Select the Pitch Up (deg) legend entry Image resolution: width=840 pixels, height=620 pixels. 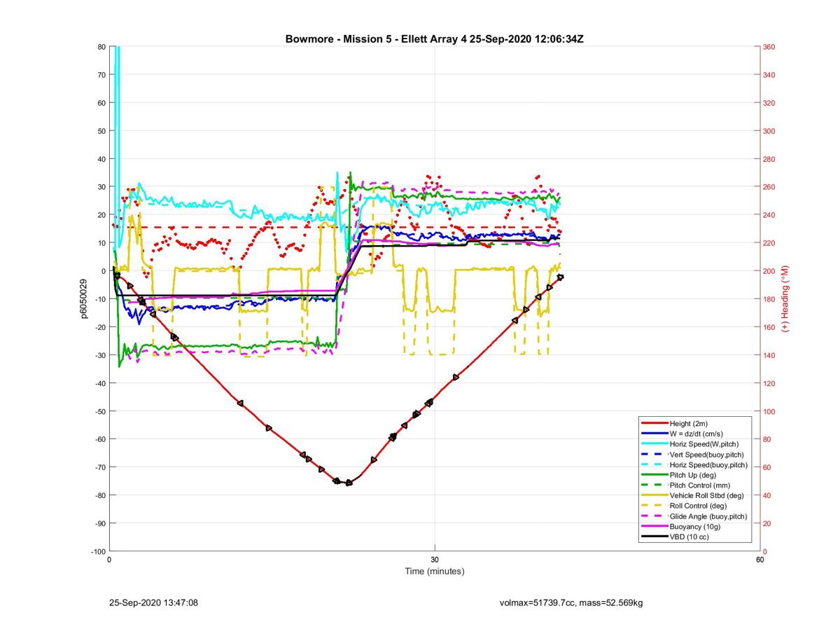[694, 475]
